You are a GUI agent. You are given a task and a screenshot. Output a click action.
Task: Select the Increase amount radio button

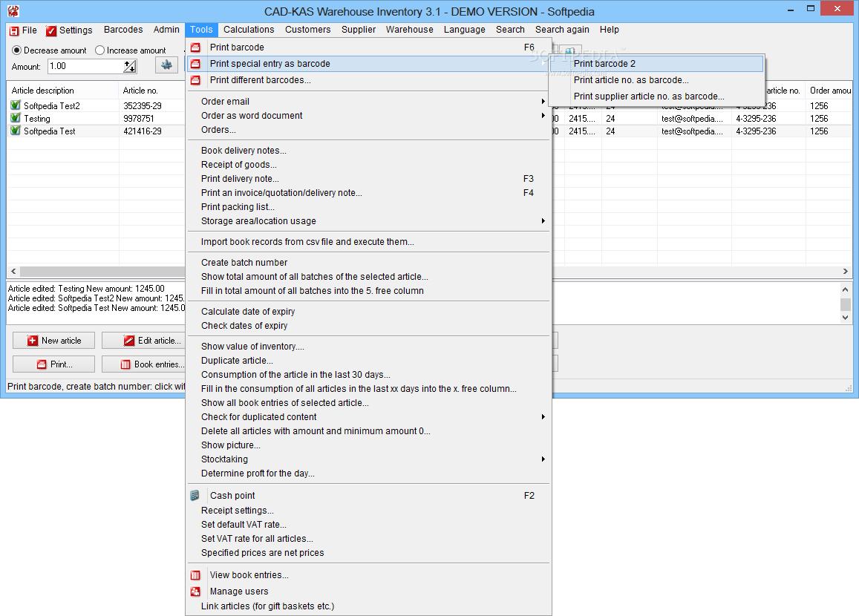[99, 50]
